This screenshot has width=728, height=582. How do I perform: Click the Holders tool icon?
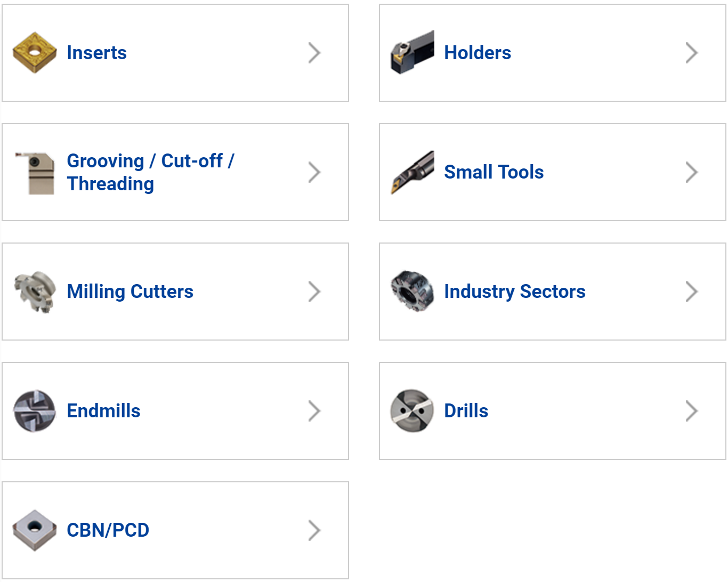pyautogui.click(x=412, y=53)
